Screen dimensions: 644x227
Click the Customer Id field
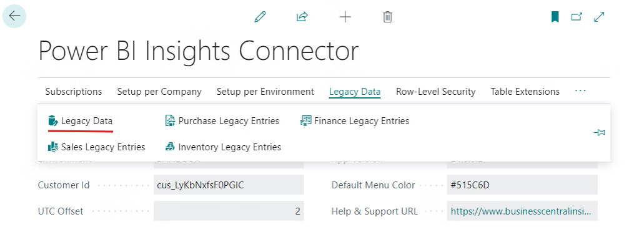(x=229, y=185)
